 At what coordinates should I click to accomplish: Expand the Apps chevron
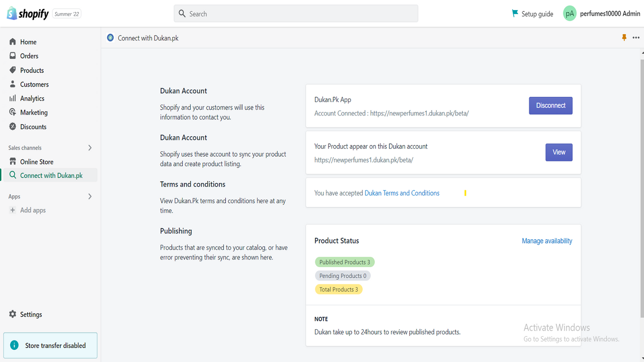pyautogui.click(x=90, y=197)
